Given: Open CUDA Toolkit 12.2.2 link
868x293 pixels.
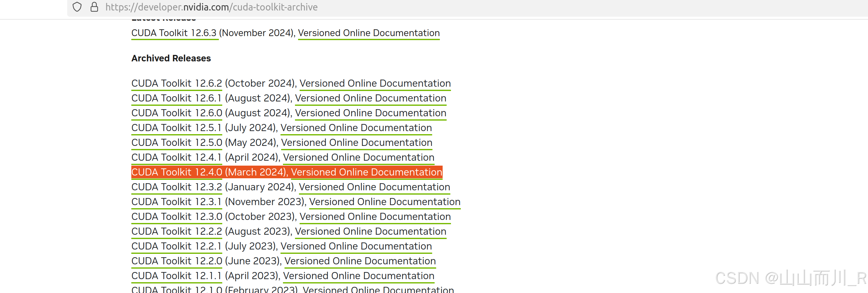Looking at the screenshot, I should [x=177, y=232].
